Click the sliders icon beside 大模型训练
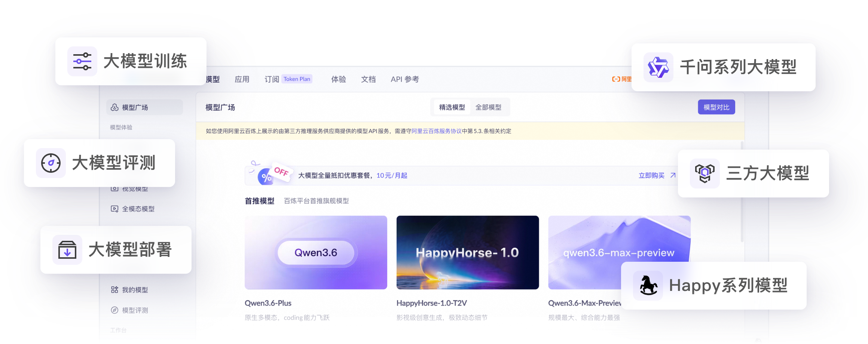 coord(82,61)
